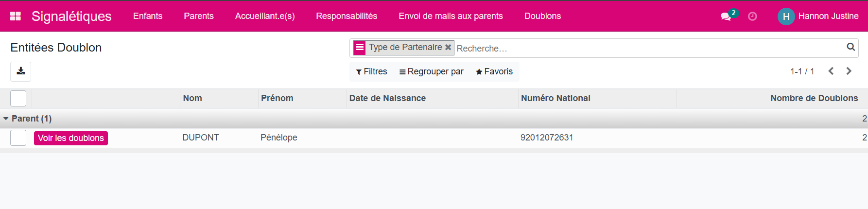Sort by the Nombre de Doublons column
This screenshot has width=868, height=209.
pyautogui.click(x=814, y=98)
